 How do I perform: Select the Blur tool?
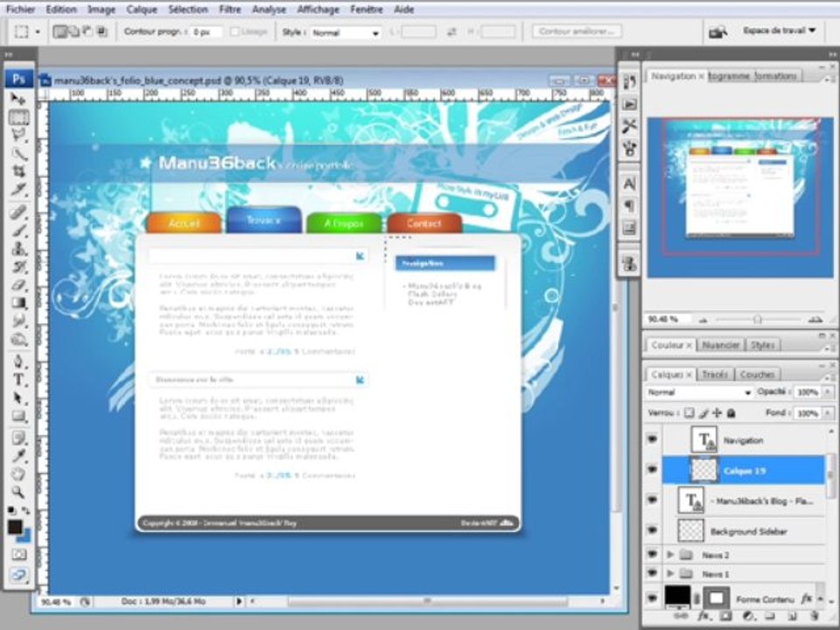[18, 321]
